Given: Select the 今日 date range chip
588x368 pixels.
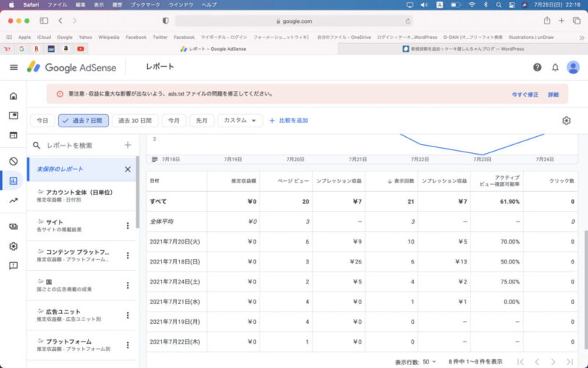Looking at the screenshot, I should pyautogui.click(x=43, y=121).
